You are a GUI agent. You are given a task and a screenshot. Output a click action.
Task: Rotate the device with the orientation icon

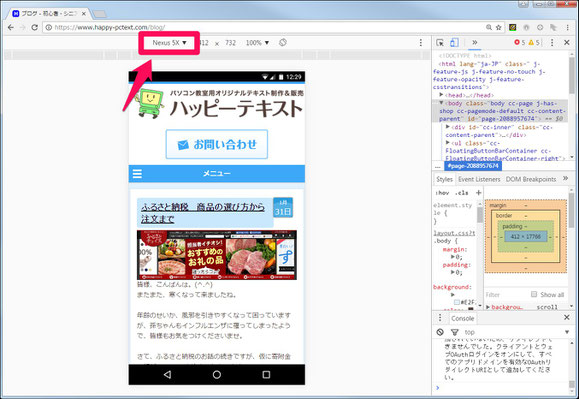[x=283, y=42]
